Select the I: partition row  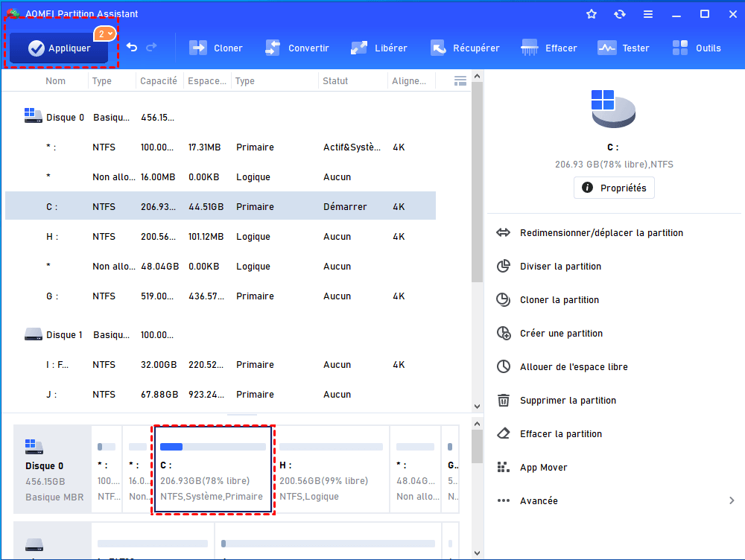click(221, 365)
